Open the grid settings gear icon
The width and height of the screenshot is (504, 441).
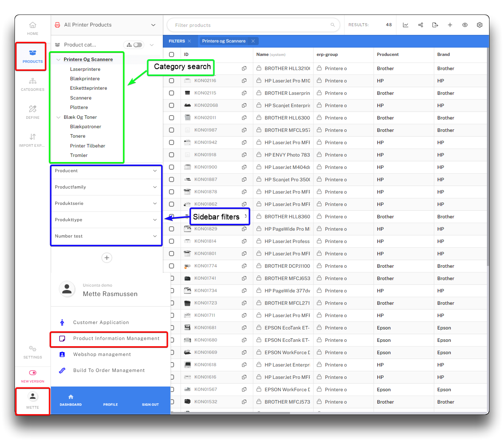pyautogui.click(x=480, y=25)
